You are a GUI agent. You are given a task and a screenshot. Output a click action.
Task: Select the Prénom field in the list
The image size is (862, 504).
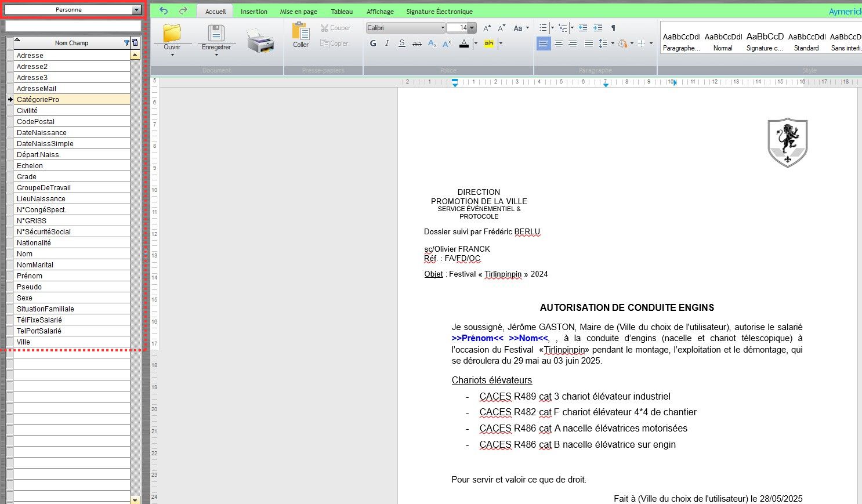(30, 276)
